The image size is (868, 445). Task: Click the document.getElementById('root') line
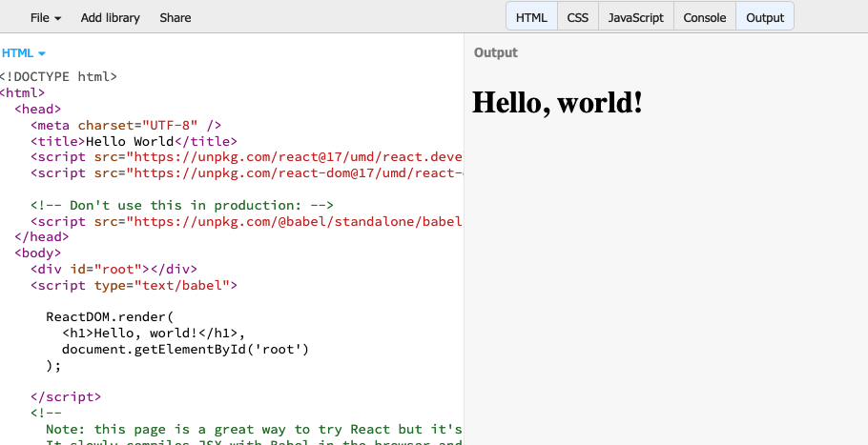[x=185, y=350]
